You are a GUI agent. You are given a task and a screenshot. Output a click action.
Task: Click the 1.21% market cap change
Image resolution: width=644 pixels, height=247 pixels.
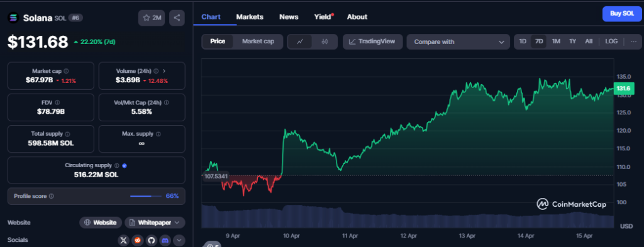(x=65, y=80)
